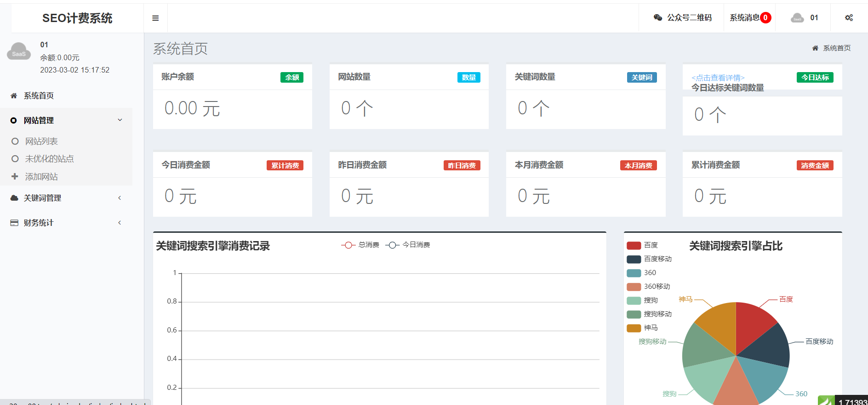The height and width of the screenshot is (405, 868).
Task: Click the card icon beside 财务统计
Action: pyautogui.click(x=14, y=223)
